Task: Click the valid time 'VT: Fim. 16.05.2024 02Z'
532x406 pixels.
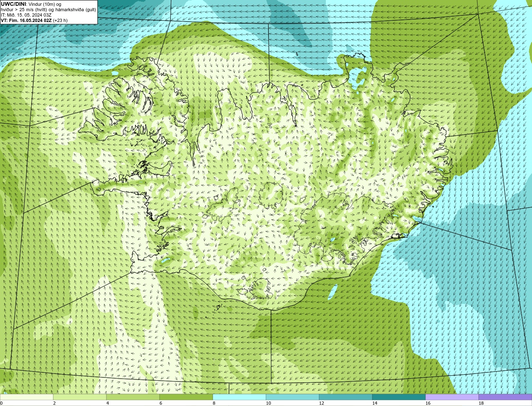Action: tap(26, 20)
